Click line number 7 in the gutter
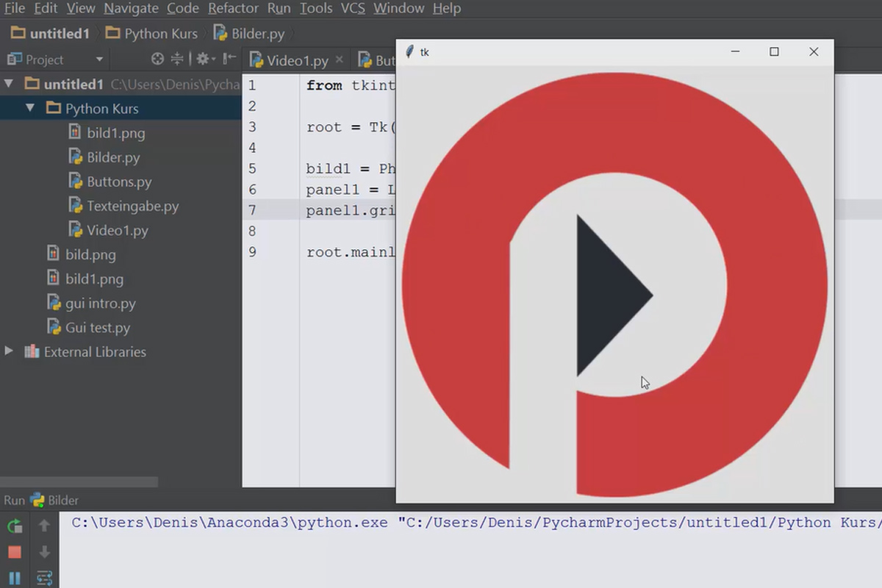This screenshot has width=882, height=588. pos(252,210)
